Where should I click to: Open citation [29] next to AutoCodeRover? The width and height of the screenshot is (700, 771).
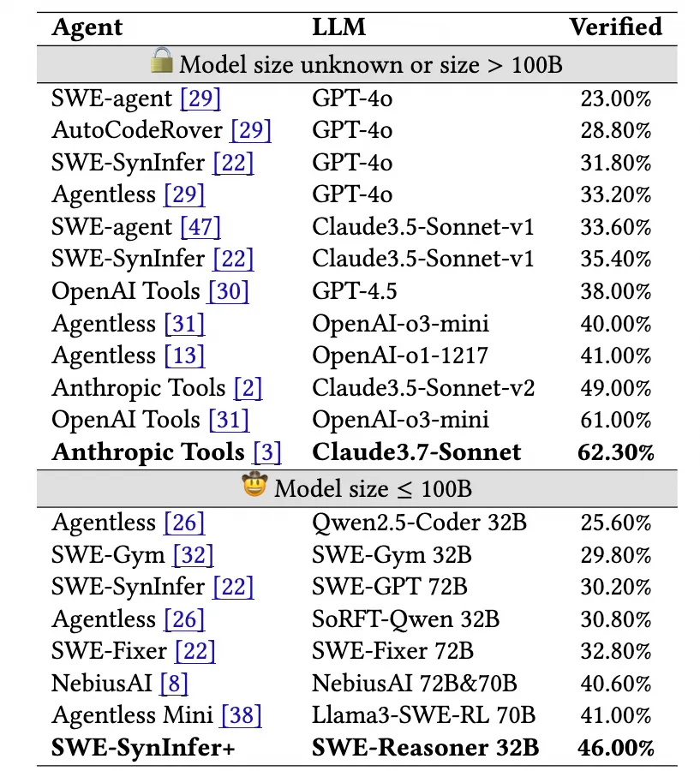coord(251,130)
